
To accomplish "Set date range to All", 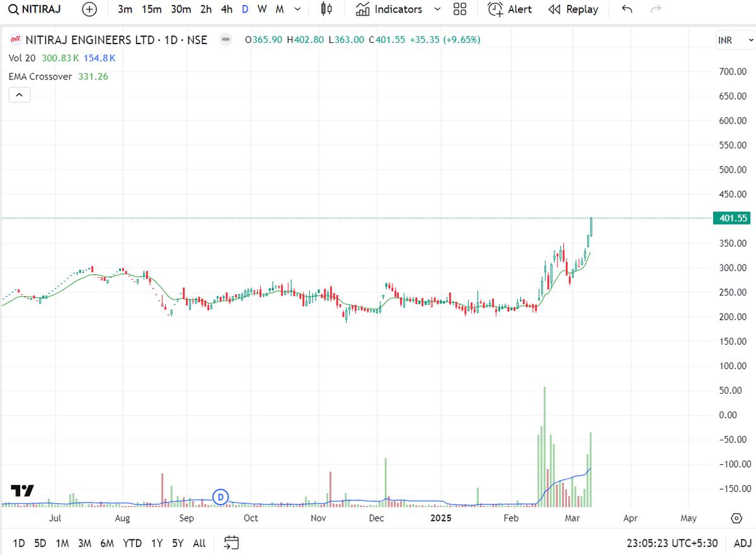I will click(199, 542).
